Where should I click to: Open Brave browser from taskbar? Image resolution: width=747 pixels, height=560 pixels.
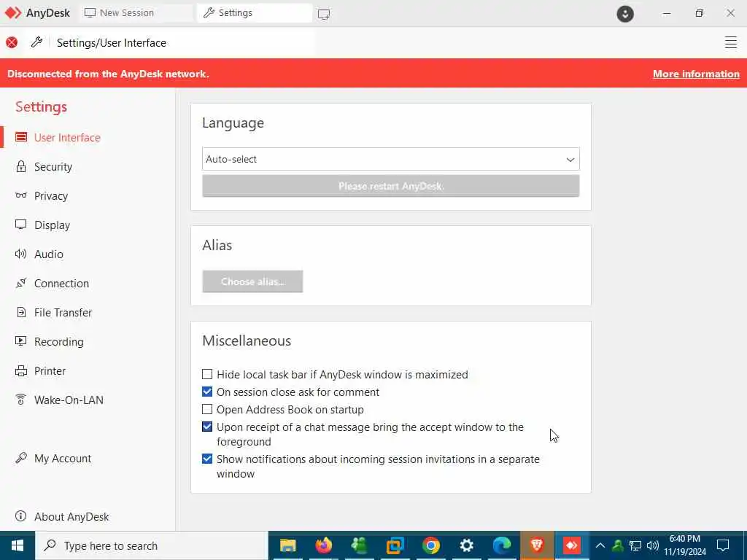537,545
